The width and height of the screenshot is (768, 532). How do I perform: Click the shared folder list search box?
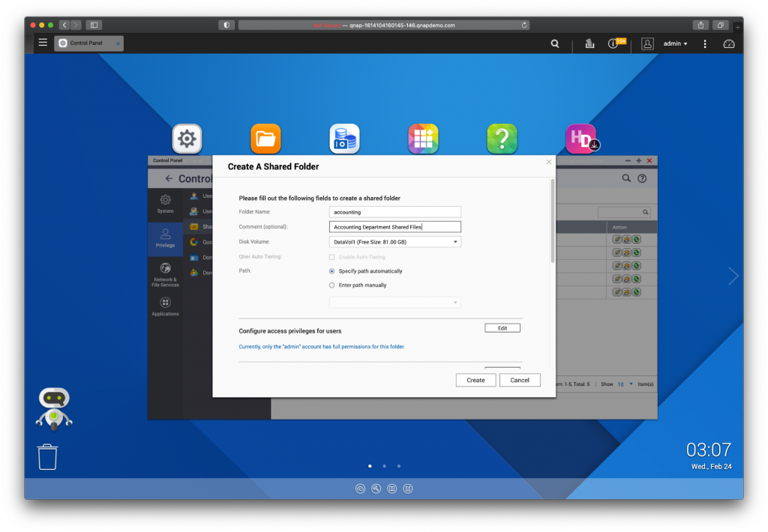click(x=624, y=212)
